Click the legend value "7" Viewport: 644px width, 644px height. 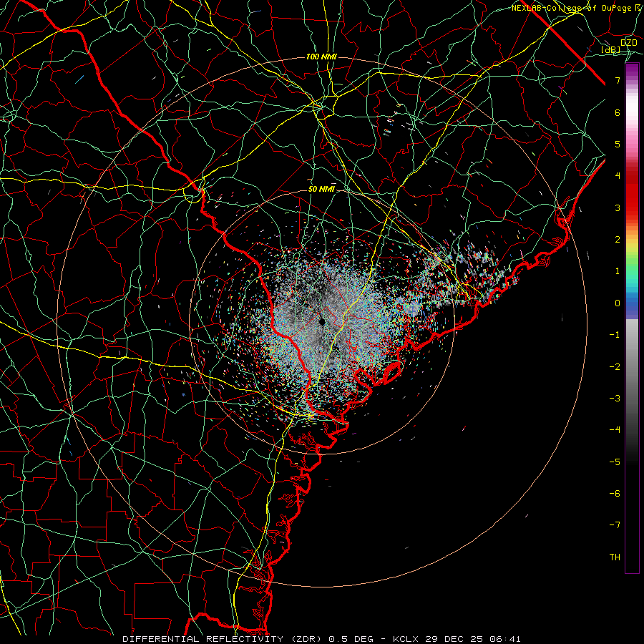(x=618, y=80)
